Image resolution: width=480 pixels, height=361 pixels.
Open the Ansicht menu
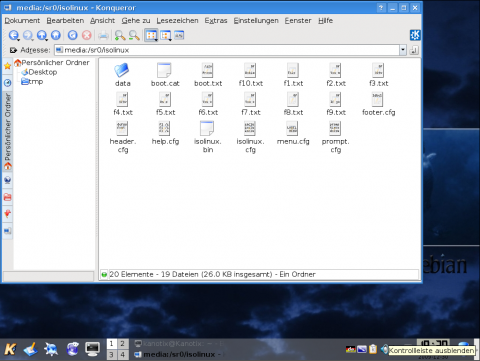pyautogui.click(x=102, y=21)
